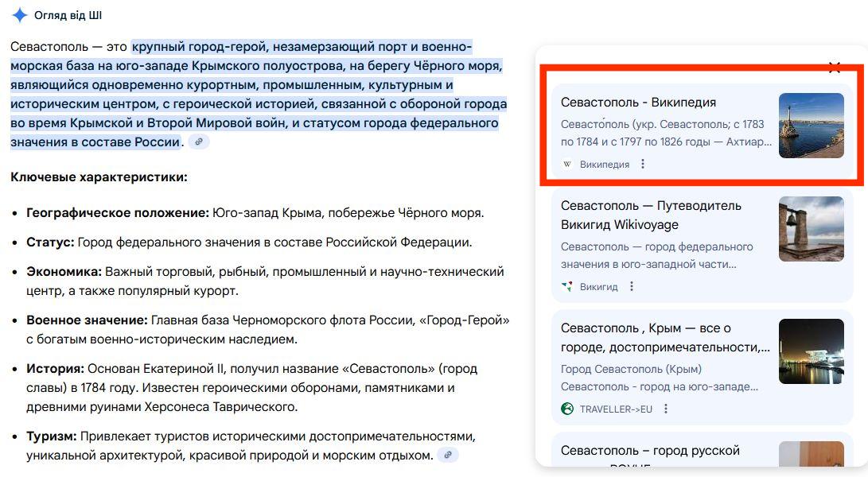Open the three-dot menu beside TRAVELLER->EU
This screenshot has height=477, width=868.
[666, 409]
